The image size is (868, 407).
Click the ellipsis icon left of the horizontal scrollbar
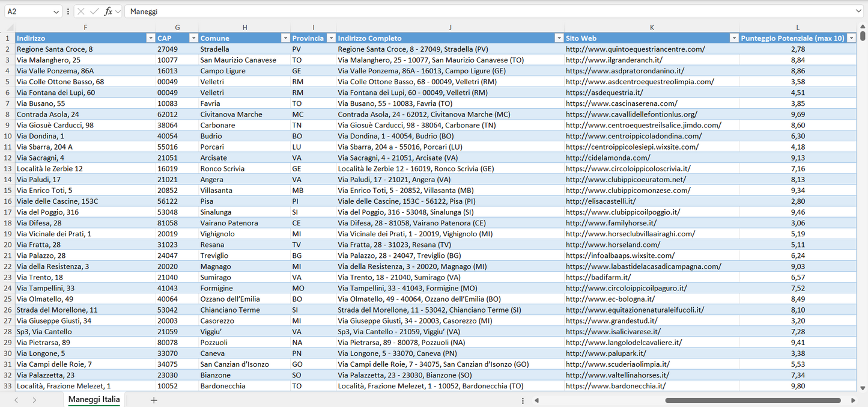point(523,400)
